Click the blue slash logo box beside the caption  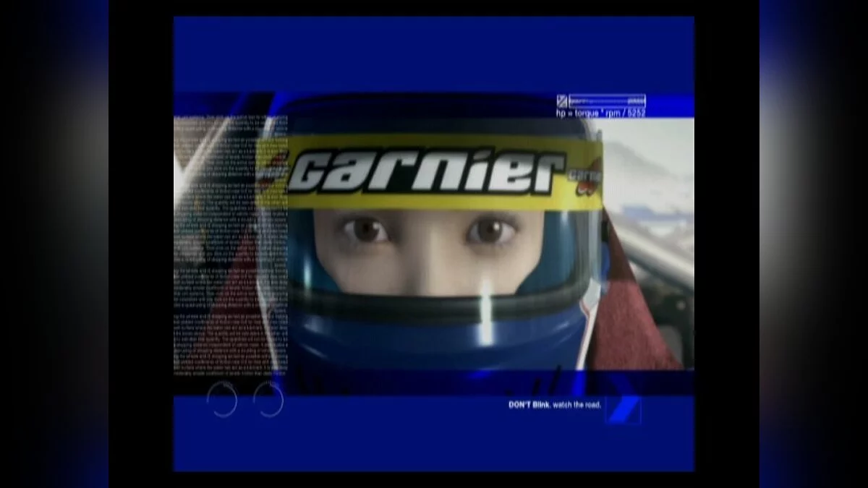[x=623, y=410]
